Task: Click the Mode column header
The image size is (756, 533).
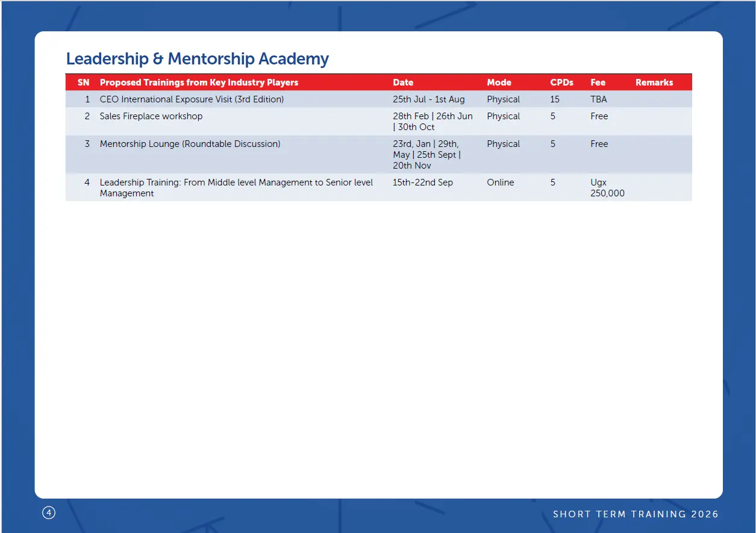Action: pyautogui.click(x=499, y=83)
